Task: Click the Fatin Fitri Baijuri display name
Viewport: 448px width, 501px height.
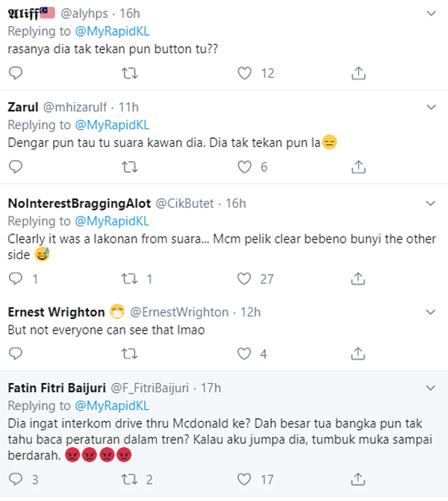Action: [x=55, y=388]
